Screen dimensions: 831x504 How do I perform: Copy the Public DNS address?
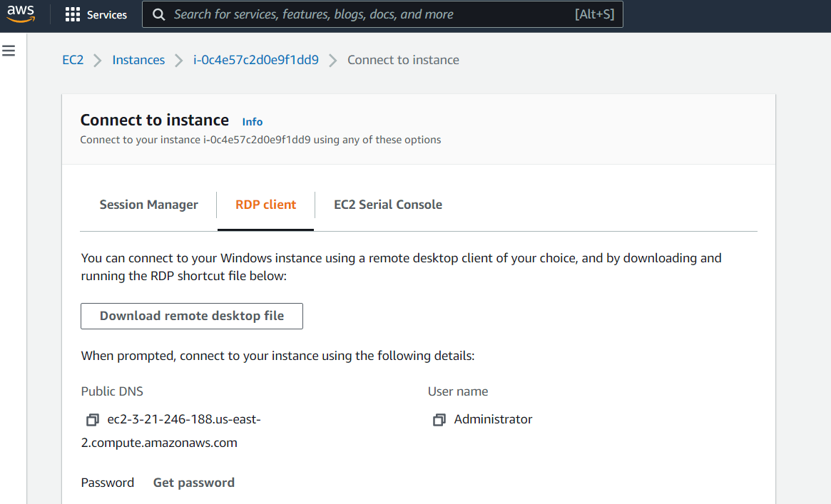92,420
